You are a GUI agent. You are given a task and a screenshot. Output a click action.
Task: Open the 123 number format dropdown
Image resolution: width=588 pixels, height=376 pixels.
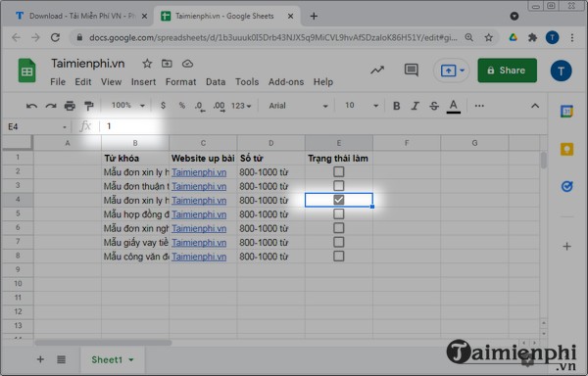241,106
